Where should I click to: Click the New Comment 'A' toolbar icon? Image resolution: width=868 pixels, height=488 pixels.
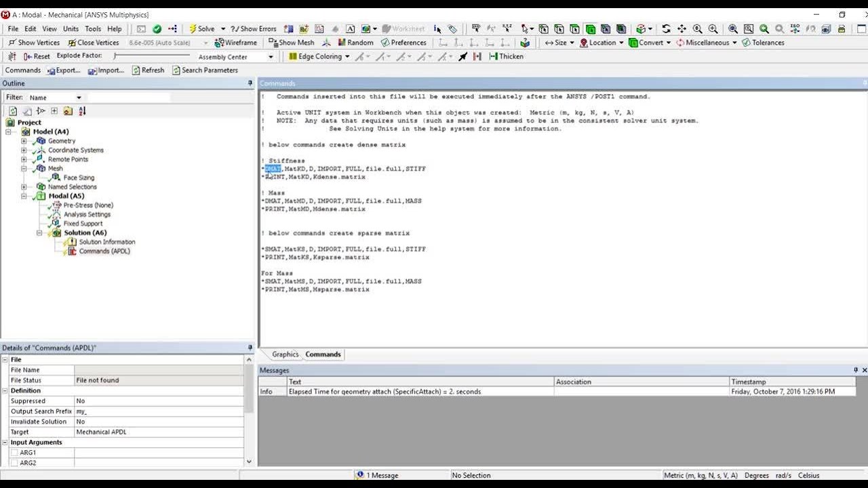(350, 28)
